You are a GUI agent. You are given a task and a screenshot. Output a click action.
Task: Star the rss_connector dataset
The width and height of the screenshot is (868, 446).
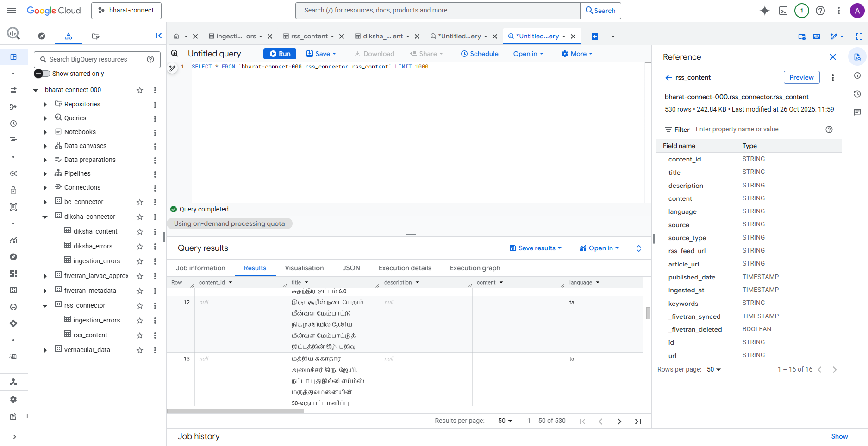tap(140, 306)
